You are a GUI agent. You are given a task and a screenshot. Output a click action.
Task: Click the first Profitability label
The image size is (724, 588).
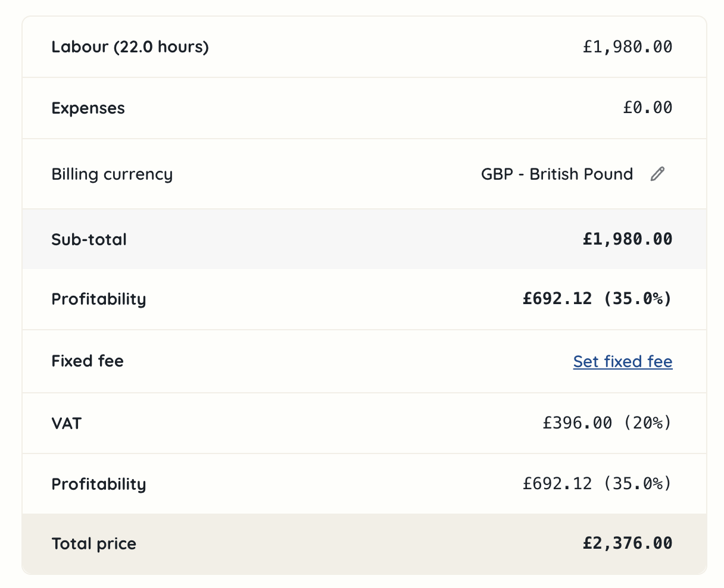tap(99, 299)
